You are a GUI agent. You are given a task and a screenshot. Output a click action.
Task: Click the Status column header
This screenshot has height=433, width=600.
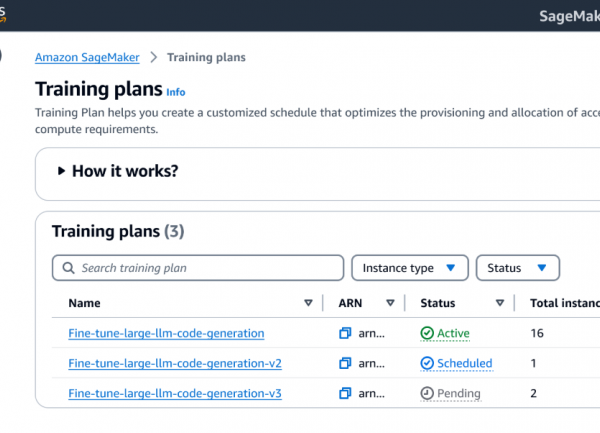tap(438, 303)
